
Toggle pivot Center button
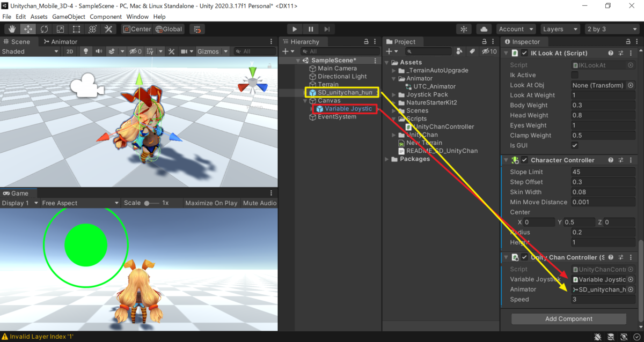[137, 29]
